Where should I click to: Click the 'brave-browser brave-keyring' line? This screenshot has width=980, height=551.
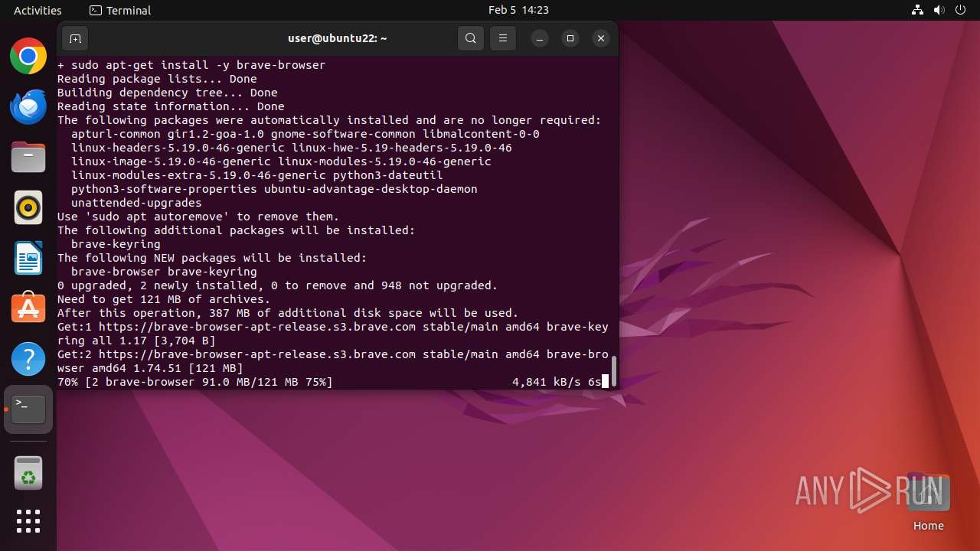(164, 272)
